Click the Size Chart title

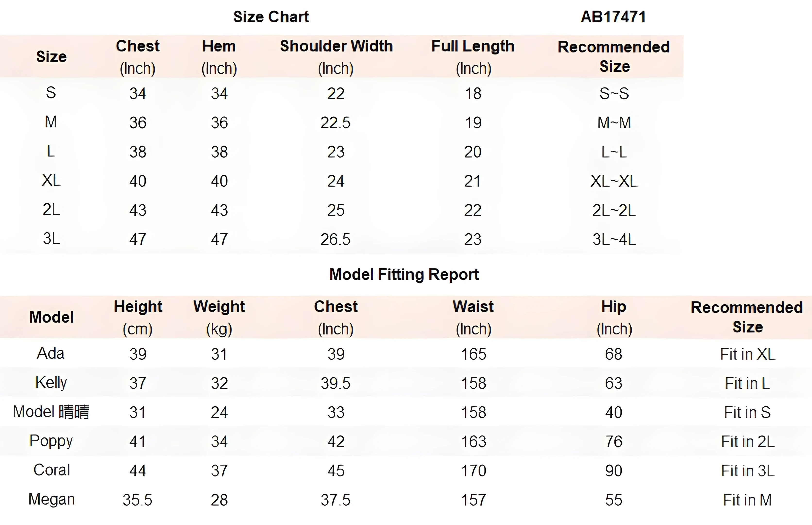(271, 17)
